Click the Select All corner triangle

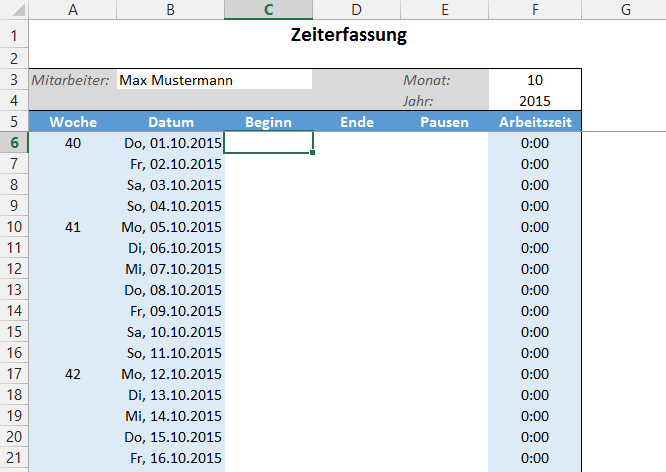tap(15, 10)
